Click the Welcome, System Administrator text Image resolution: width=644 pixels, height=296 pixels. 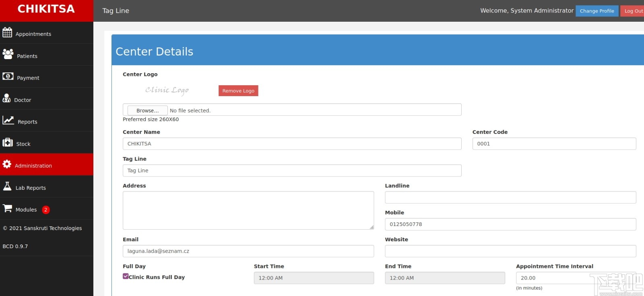point(527,11)
